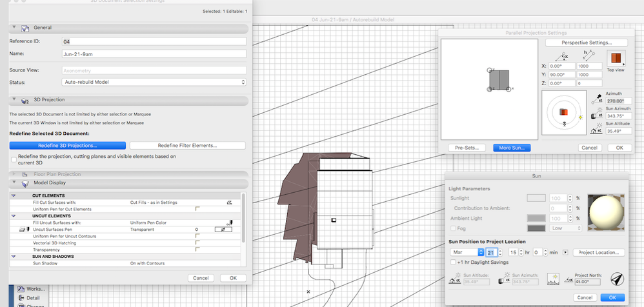644x307 pixels.
Task: Click the Top view projection icon
Action: (x=616, y=59)
